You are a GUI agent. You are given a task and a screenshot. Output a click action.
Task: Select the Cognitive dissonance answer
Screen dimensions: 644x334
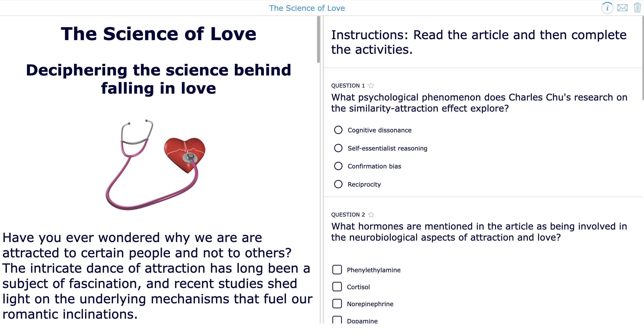tap(338, 130)
